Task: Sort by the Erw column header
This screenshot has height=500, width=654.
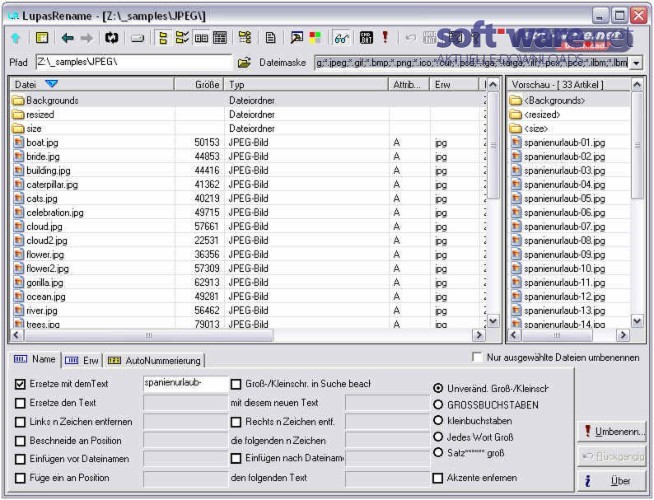Action: tap(454, 85)
